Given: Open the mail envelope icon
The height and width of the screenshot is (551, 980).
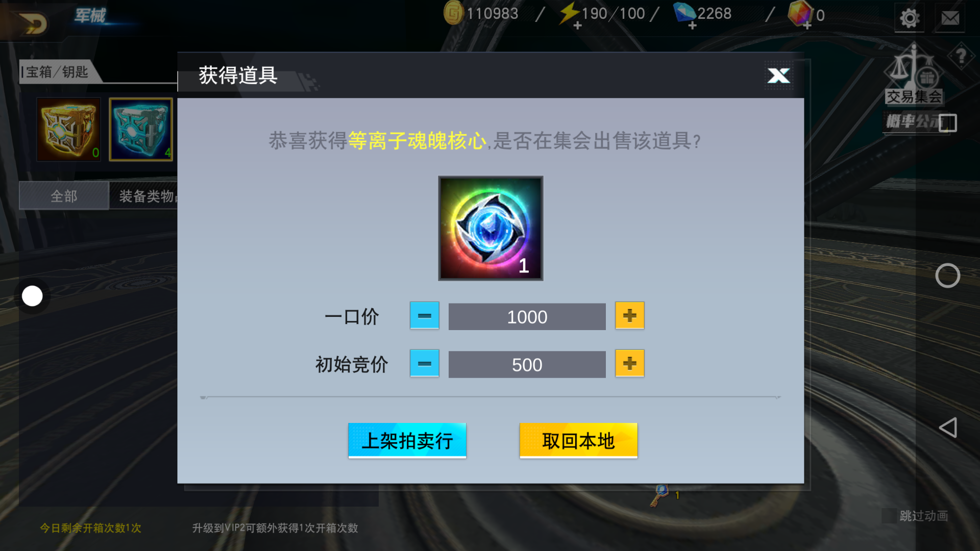Looking at the screenshot, I should 950,18.
